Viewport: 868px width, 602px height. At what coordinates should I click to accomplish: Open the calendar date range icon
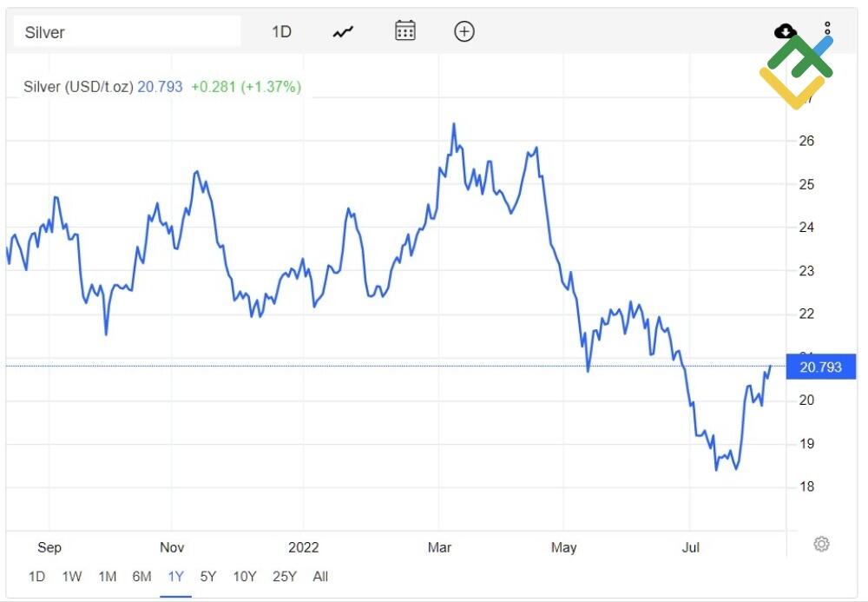point(404,31)
